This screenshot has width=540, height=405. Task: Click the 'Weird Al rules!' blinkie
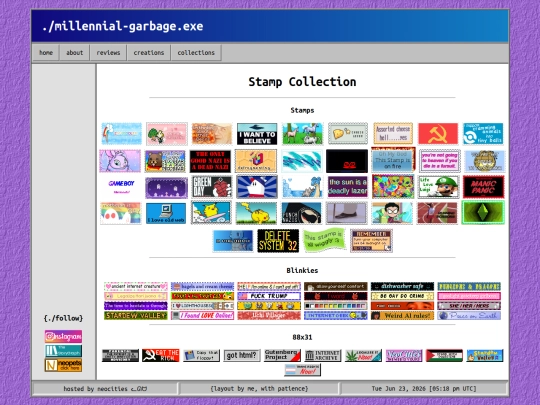[402, 315]
